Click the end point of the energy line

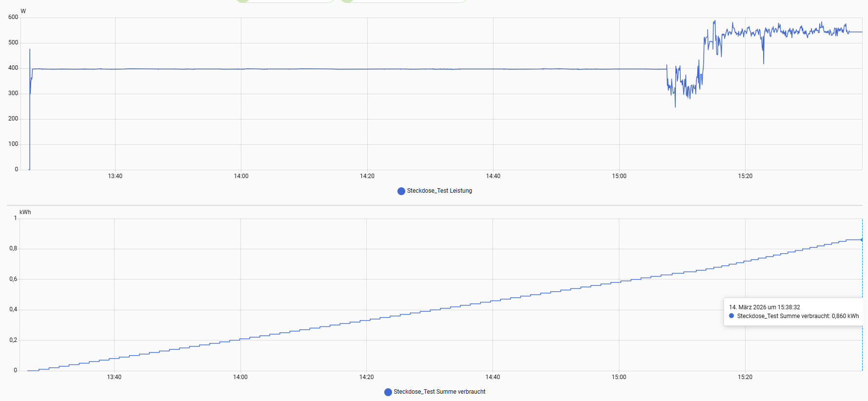[x=862, y=240]
